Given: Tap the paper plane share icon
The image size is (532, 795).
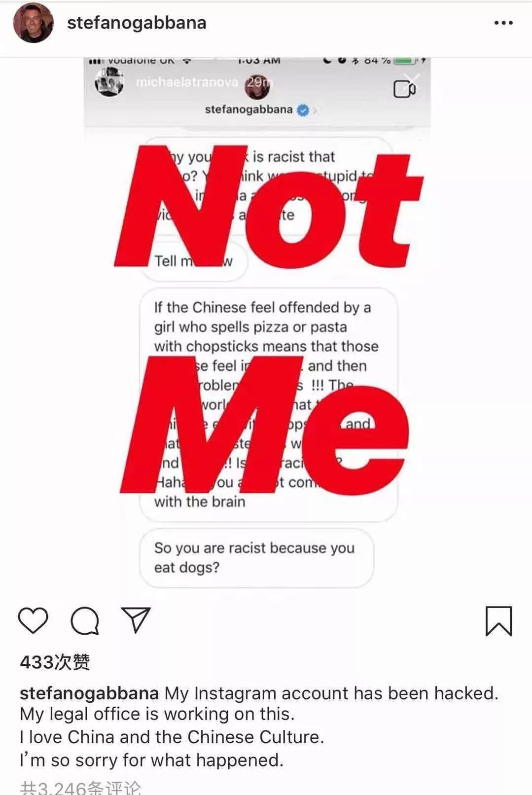Looking at the screenshot, I should point(136,619).
